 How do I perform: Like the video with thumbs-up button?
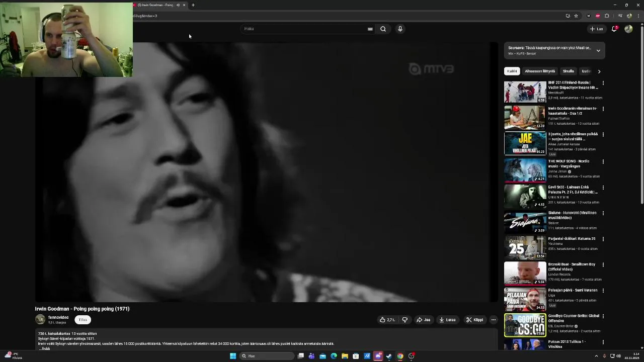[387, 320]
